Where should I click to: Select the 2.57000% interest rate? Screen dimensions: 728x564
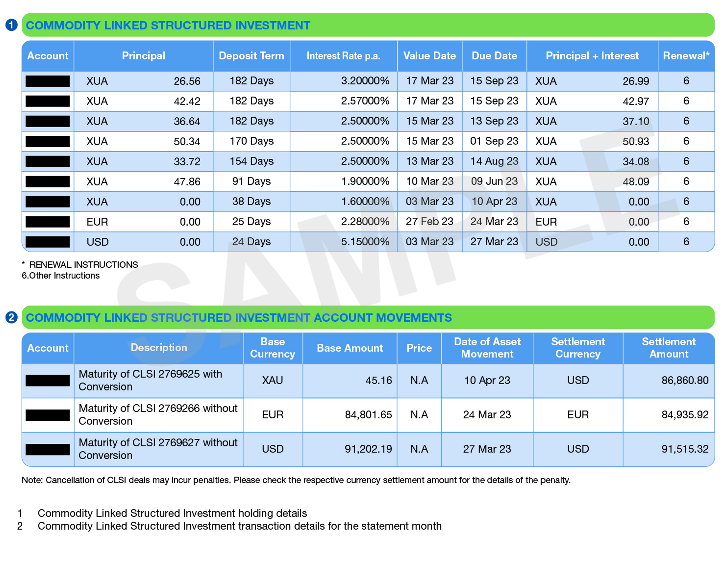pyautogui.click(x=365, y=101)
